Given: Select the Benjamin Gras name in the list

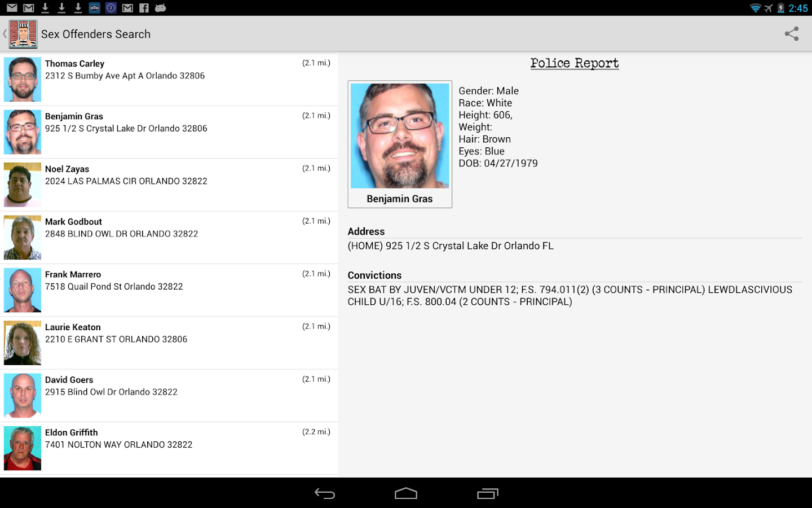Looking at the screenshot, I should [x=74, y=116].
